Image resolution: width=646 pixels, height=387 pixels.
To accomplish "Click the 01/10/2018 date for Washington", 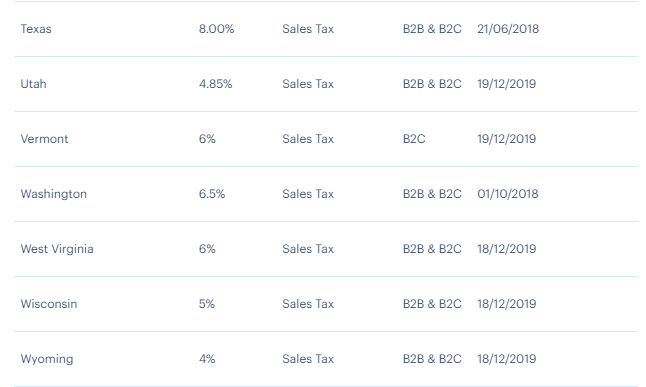I will point(508,194).
